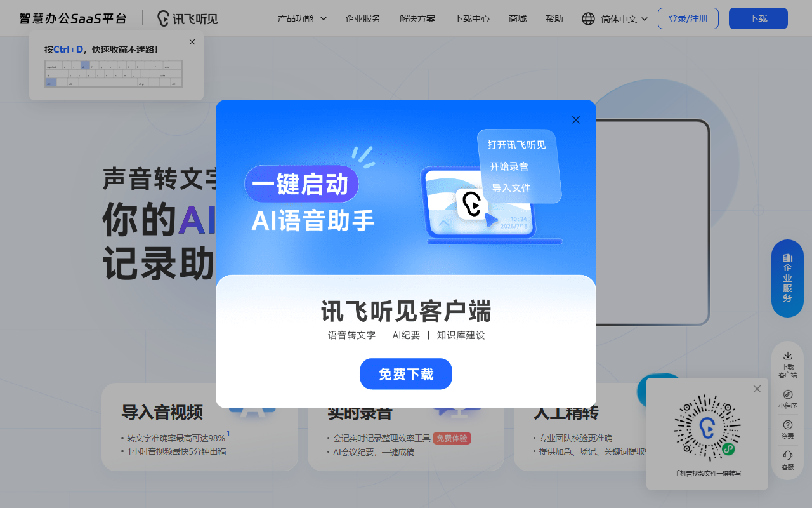
Task: Click the 智慧办公SaaS平台 header text
Action: point(73,18)
